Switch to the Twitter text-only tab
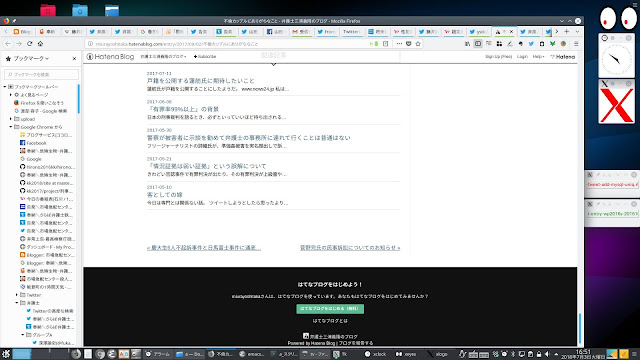This screenshot has height=360, width=640. pyautogui.click(x=351, y=31)
